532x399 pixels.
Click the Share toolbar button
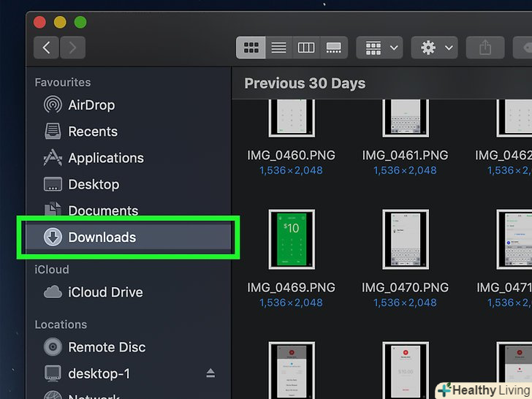[485, 48]
